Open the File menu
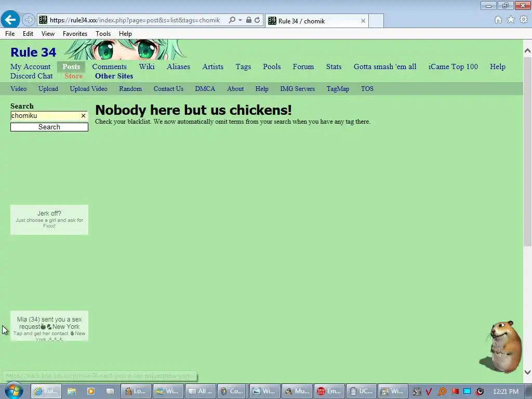This screenshot has height=399, width=532. click(10, 34)
